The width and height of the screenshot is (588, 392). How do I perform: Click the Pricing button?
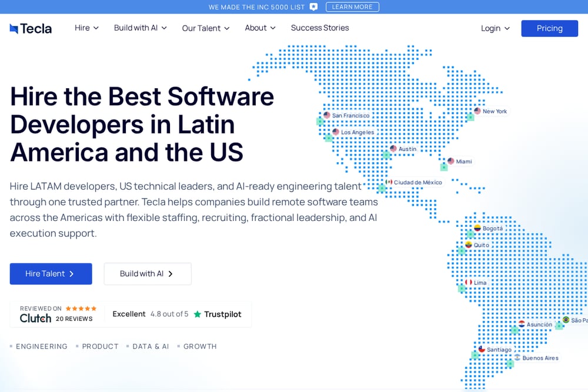tap(549, 28)
